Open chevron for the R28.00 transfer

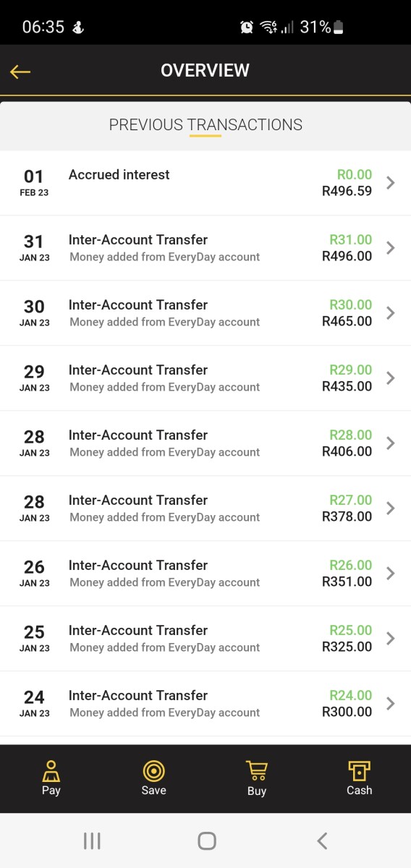click(391, 443)
